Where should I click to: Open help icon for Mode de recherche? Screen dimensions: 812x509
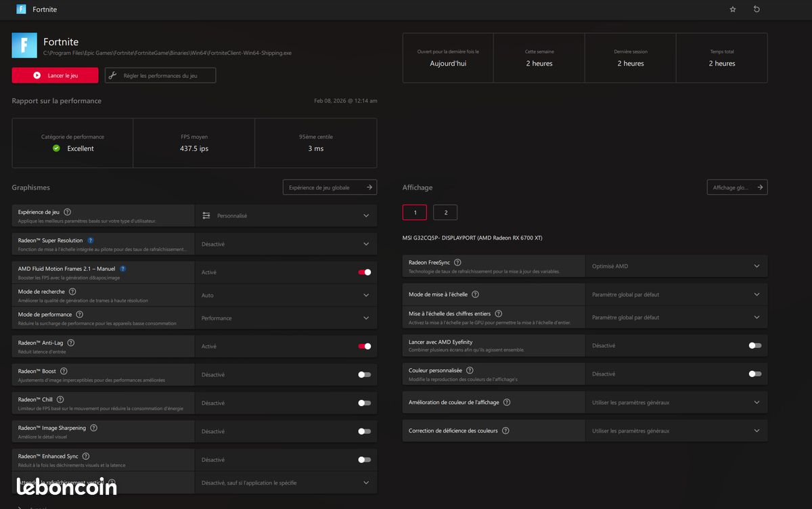tap(72, 292)
